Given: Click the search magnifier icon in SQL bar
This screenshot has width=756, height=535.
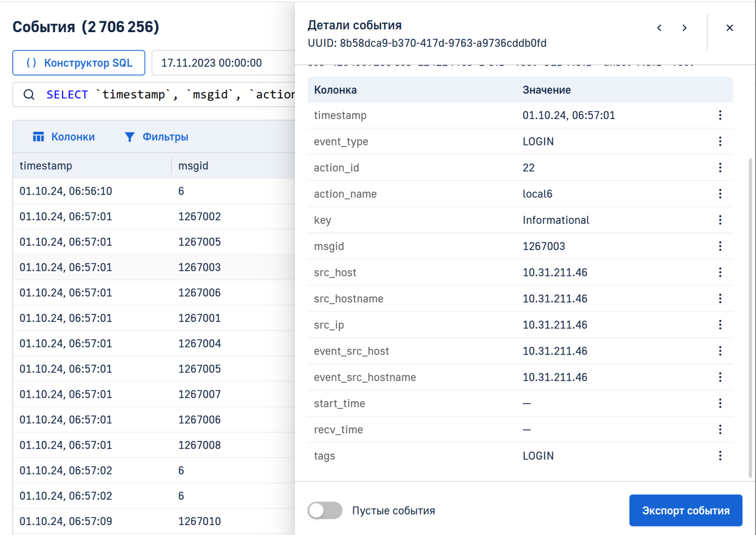Looking at the screenshot, I should click(x=29, y=95).
